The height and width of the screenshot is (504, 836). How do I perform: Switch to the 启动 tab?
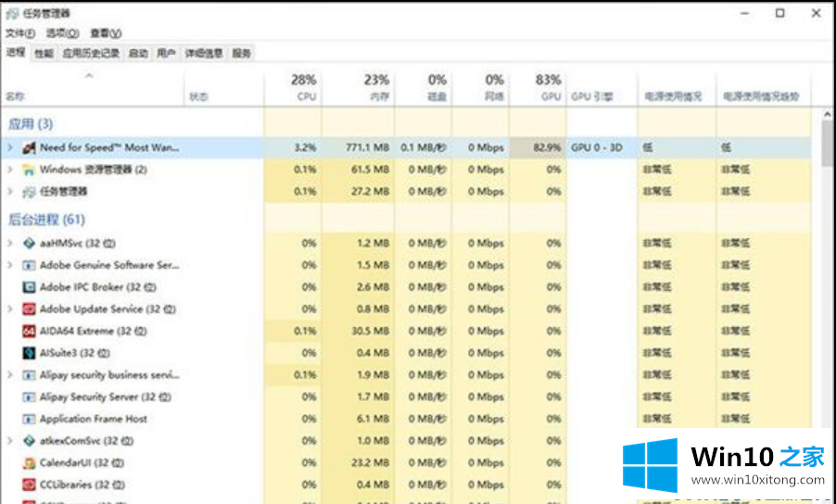tap(139, 54)
